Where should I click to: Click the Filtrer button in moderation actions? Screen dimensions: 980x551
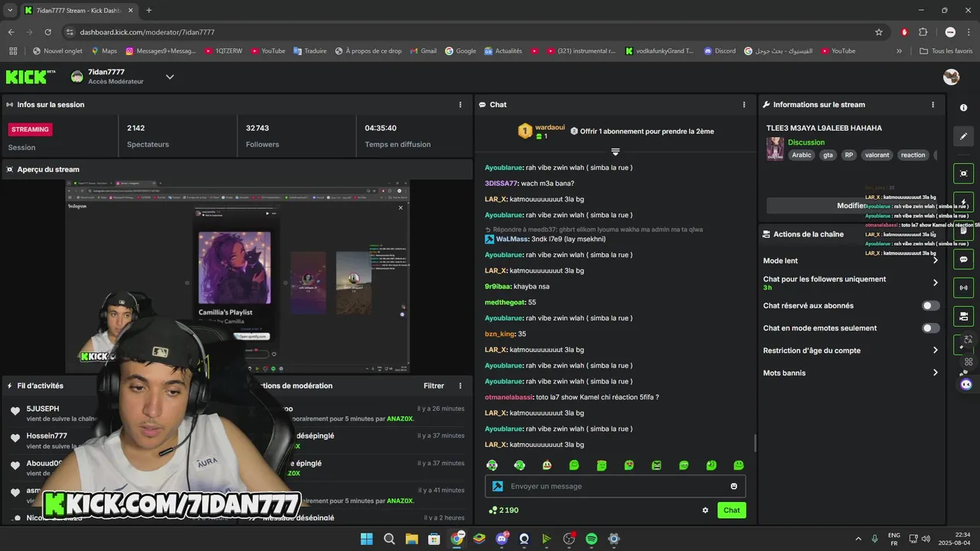(x=433, y=386)
